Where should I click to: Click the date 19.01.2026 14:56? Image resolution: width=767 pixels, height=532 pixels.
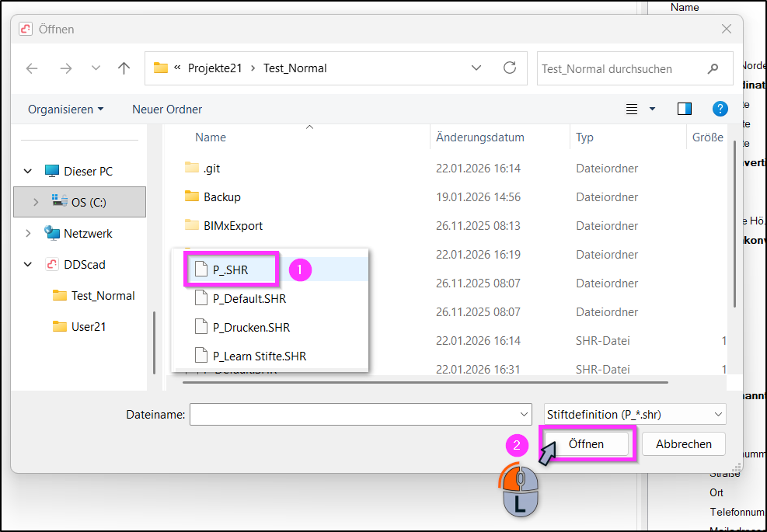(478, 197)
